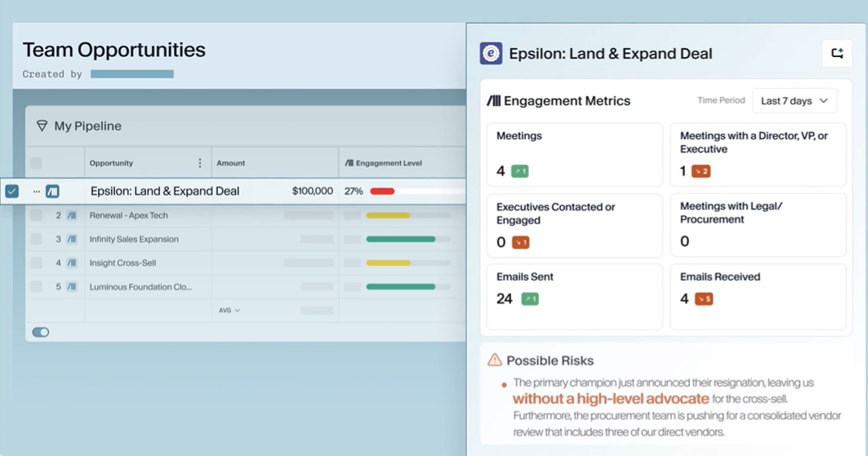Expand the AVG aggregation dropdown
The width and height of the screenshot is (868, 456).
[229, 311]
